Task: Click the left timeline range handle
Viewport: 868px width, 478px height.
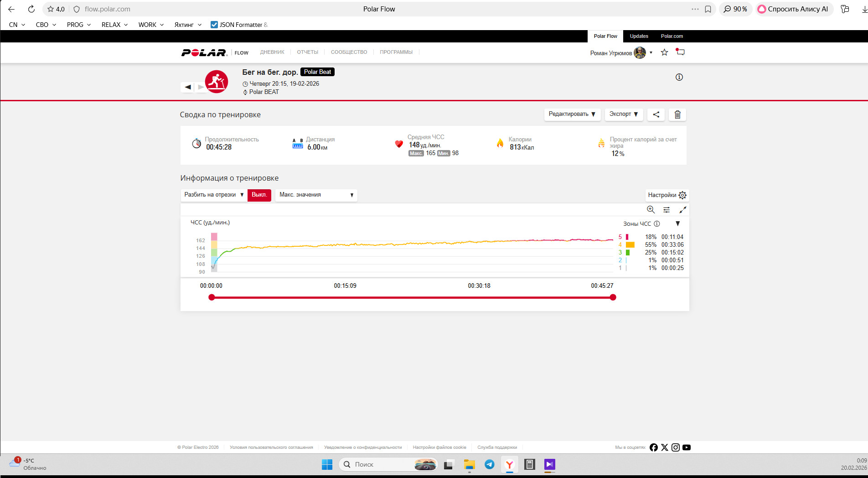Action: point(212,297)
